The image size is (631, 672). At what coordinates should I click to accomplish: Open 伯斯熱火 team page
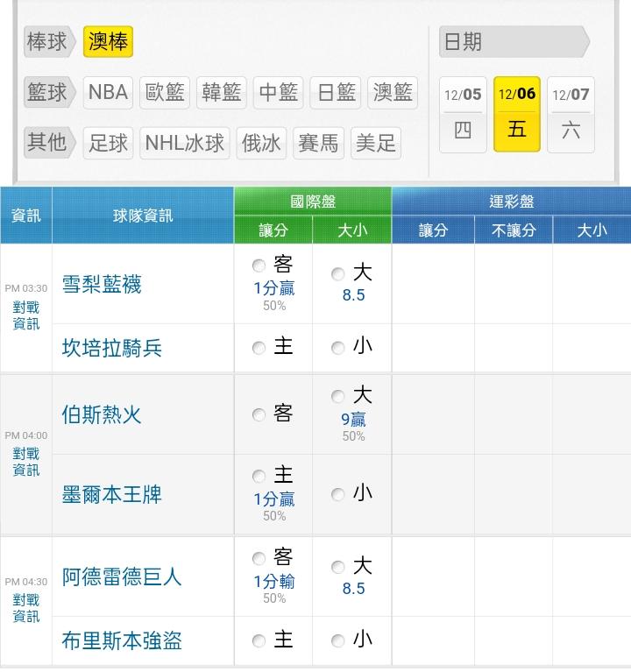pos(102,415)
